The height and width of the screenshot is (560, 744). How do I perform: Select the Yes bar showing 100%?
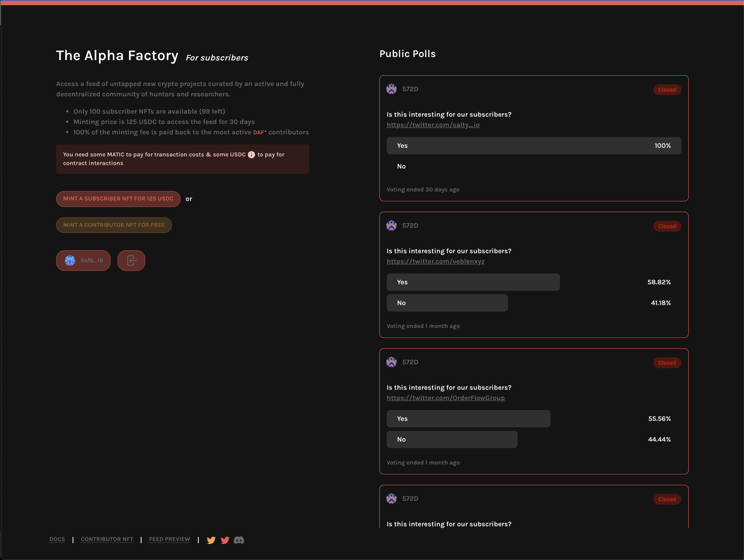tap(534, 146)
